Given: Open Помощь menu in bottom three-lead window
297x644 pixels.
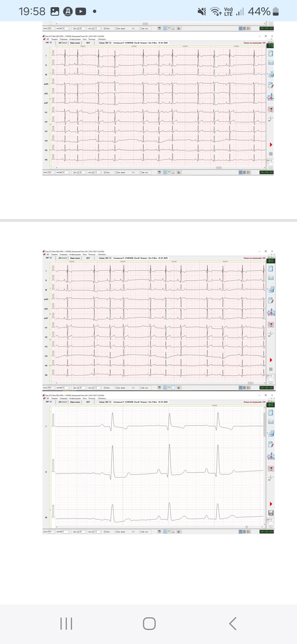Looking at the screenshot, I should pos(92,399).
